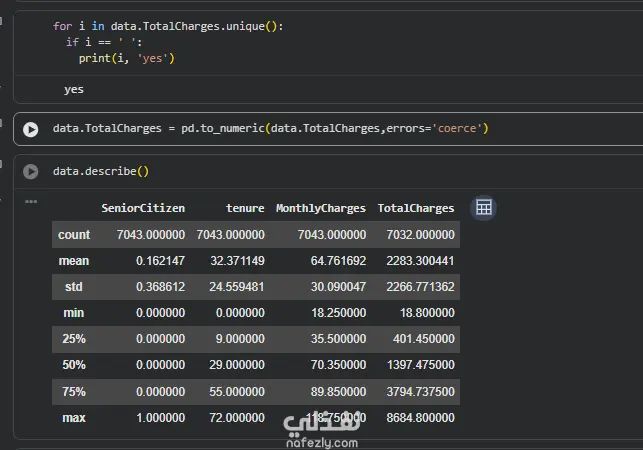Screen dimensions: 643x450
Task: Select the 'yes' cell output text
Action: point(74,89)
